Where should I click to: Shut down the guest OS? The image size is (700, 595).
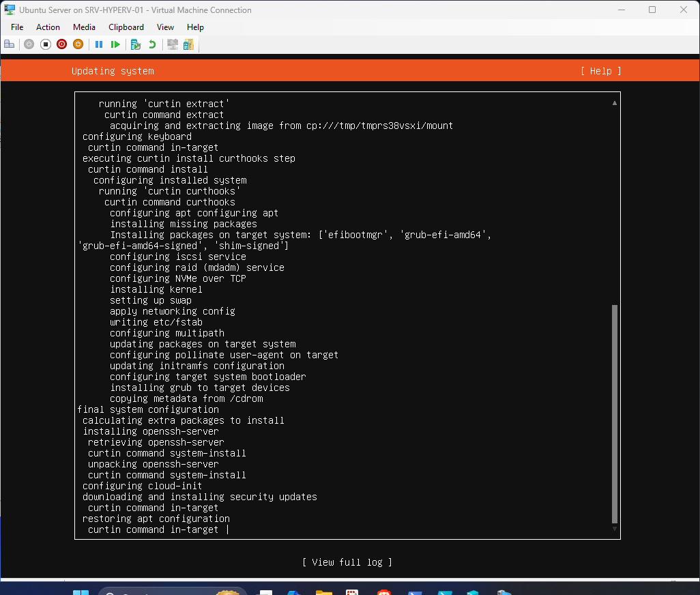[61, 44]
